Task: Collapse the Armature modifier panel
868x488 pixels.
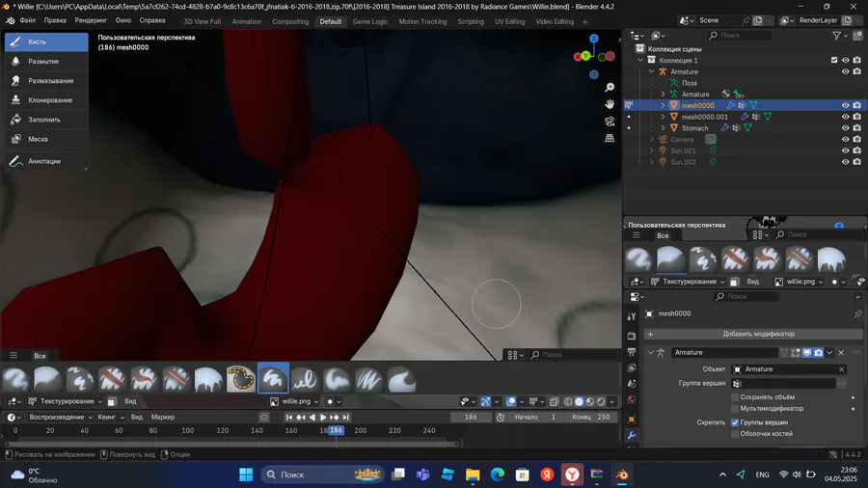Action: (x=650, y=352)
